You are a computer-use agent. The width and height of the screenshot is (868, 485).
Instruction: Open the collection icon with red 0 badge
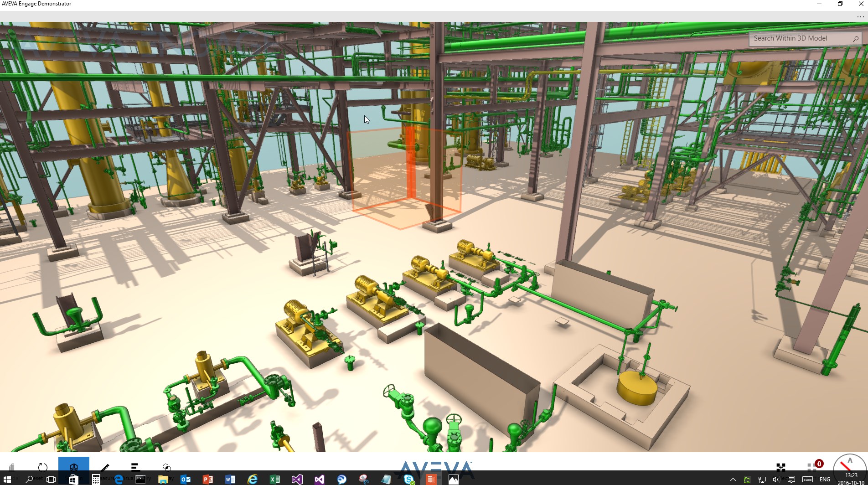(815, 465)
